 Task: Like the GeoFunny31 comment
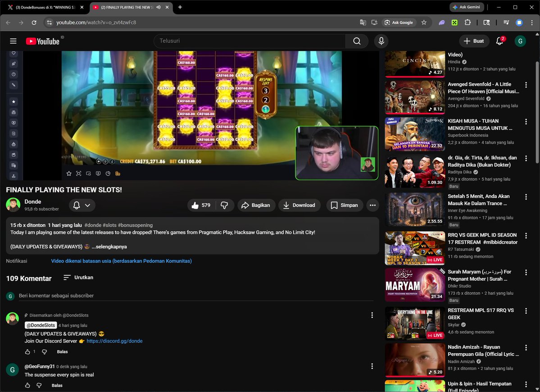(27, 385)
